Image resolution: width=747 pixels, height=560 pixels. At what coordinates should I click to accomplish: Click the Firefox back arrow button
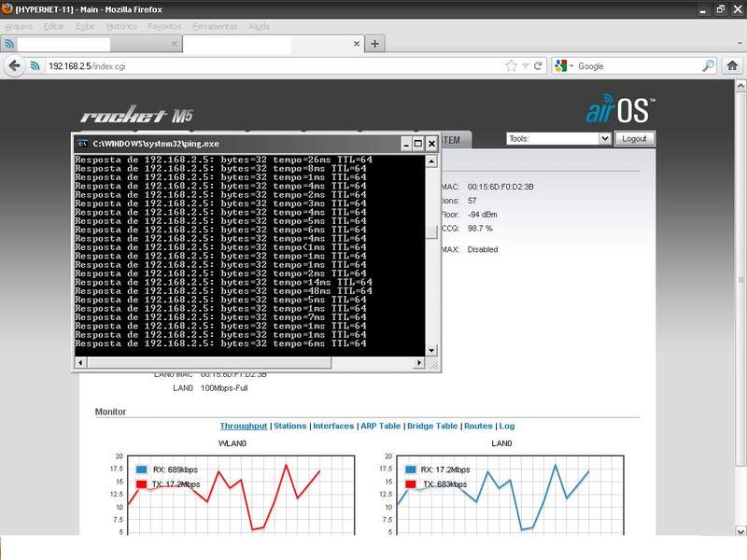[14, 65]
